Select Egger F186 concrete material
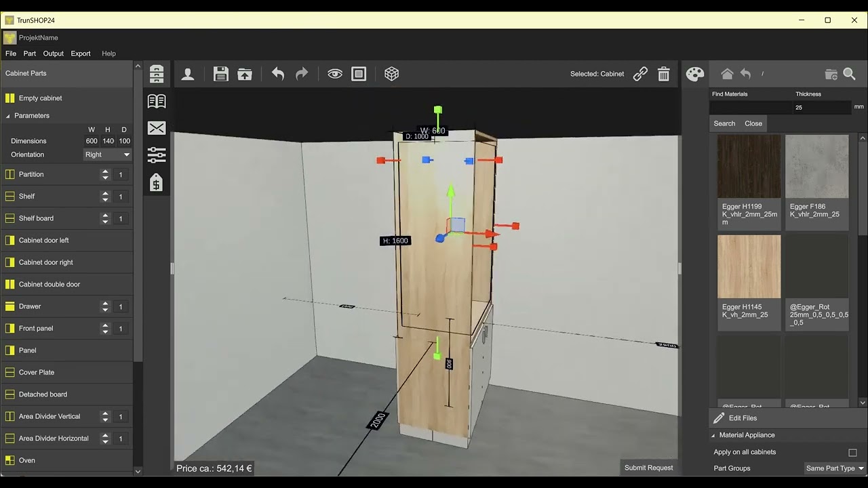This screenshot has height=488, width=868. point(817,182)
